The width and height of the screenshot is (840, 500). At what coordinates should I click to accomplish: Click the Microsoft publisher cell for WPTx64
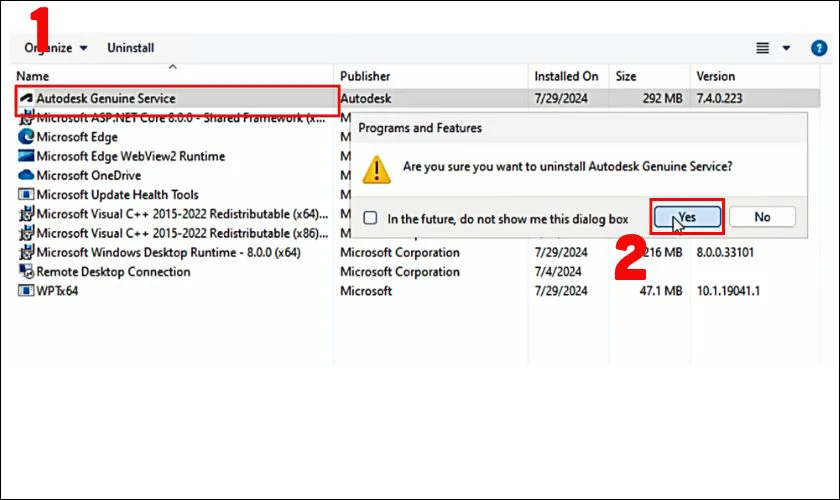click(x=366, y=291)
